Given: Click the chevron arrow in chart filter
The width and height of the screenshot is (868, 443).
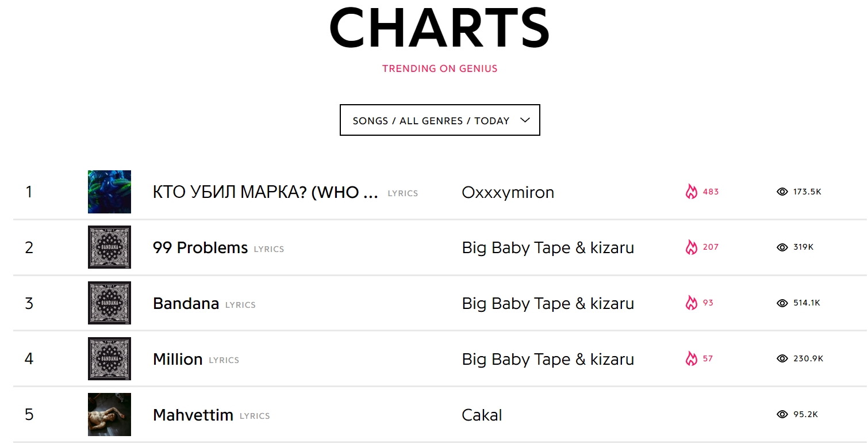Looking at the screenshot, I should (x=524, y=120).
